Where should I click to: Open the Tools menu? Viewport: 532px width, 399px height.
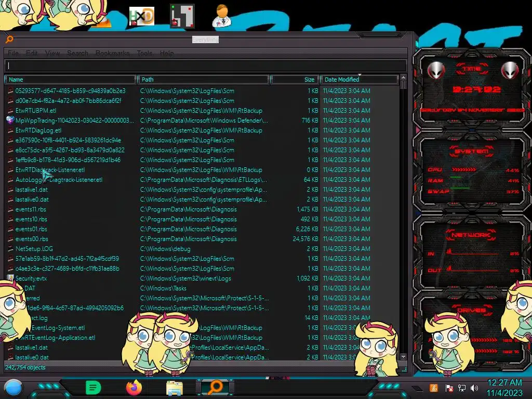[145, 54]
